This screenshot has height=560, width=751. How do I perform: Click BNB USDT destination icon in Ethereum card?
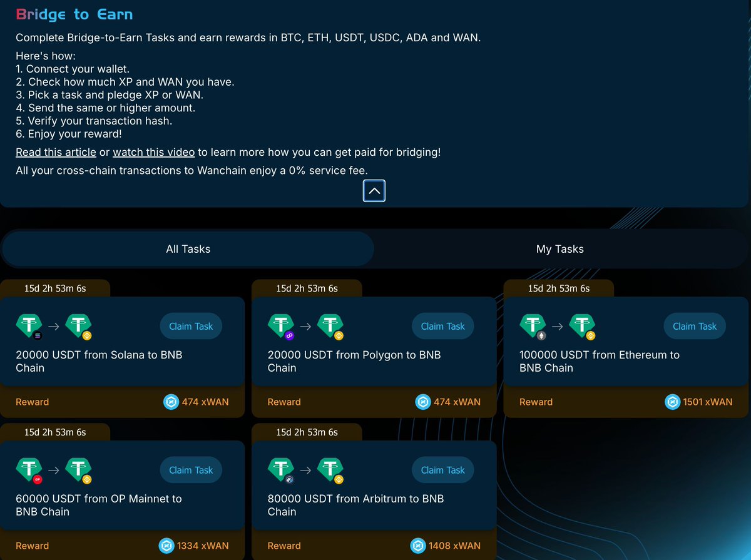point(583,326)
